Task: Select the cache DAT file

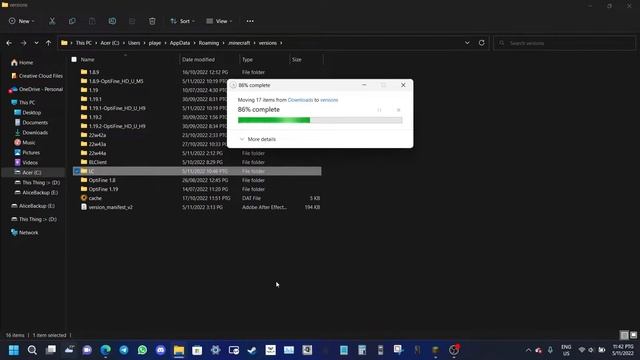Action: coord(91,198)
